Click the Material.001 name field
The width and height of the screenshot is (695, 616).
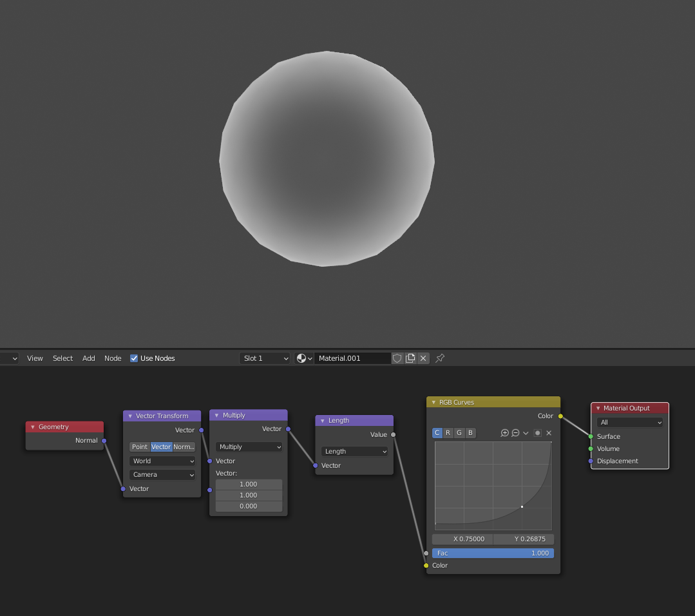tap(352, 358)
